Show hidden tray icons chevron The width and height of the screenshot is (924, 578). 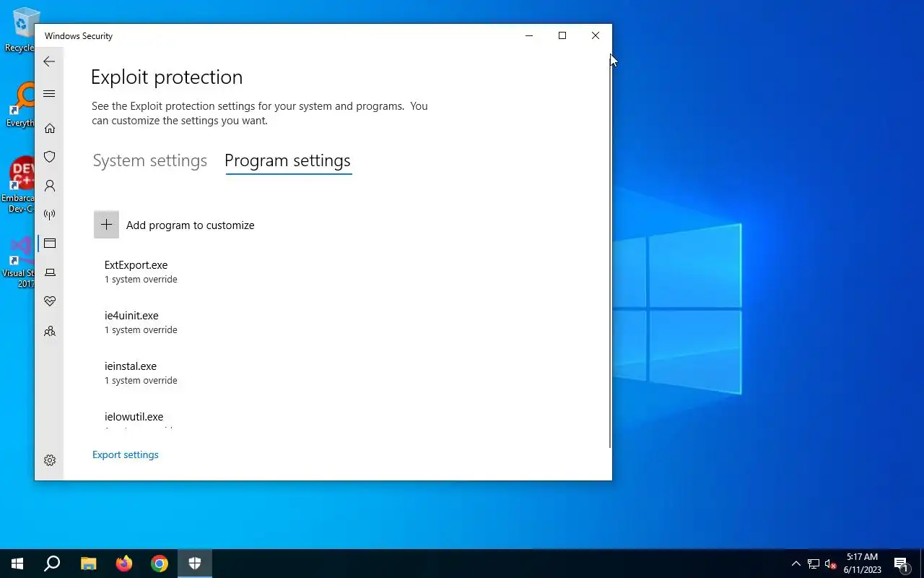(x=796, y=564)
